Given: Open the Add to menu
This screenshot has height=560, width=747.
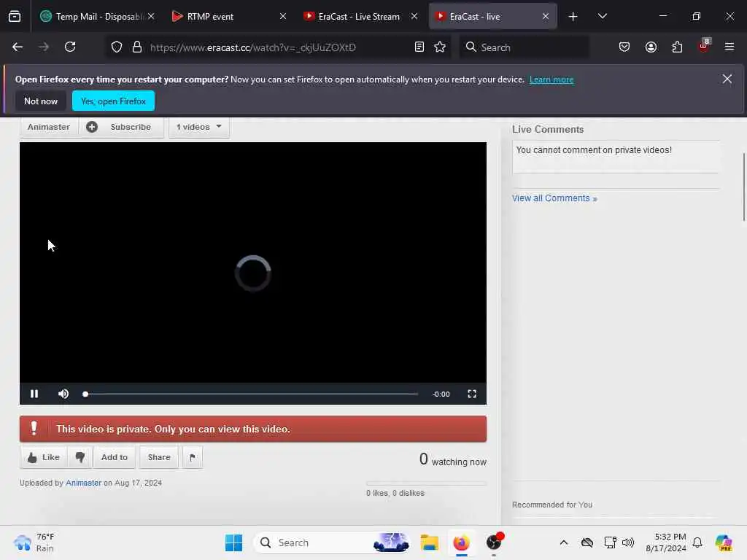Looking at the screenshot, I should tap(115, 457).
